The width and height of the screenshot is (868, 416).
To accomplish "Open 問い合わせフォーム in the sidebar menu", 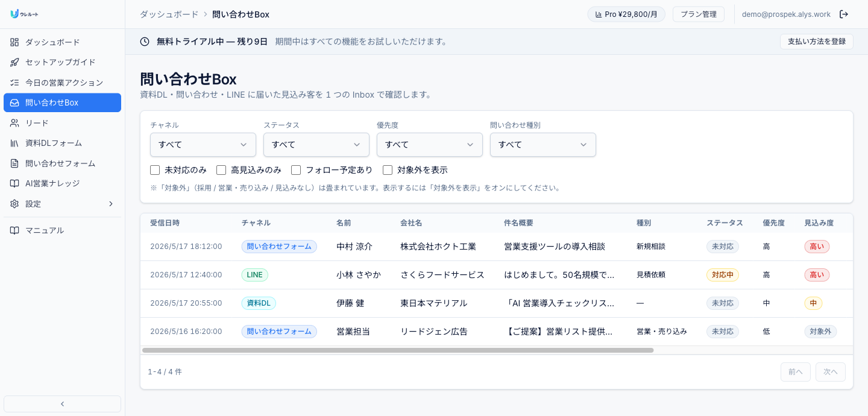I will point(62,163).
